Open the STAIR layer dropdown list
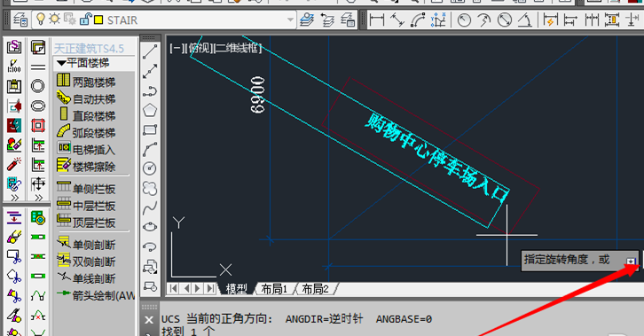The width and height of the screenshot is (644, 336). tap(290, 20)
